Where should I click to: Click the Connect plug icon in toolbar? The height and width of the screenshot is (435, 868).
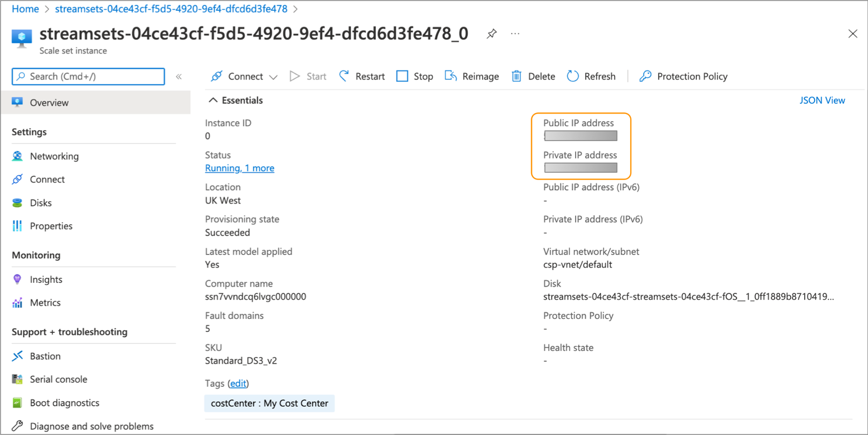[217, 76]
